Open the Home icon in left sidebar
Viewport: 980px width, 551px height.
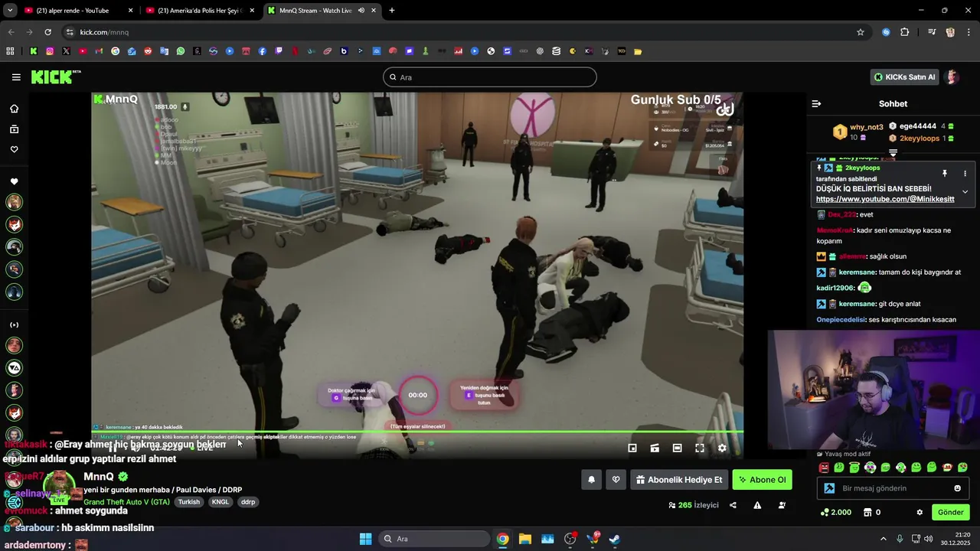point(14,109)
